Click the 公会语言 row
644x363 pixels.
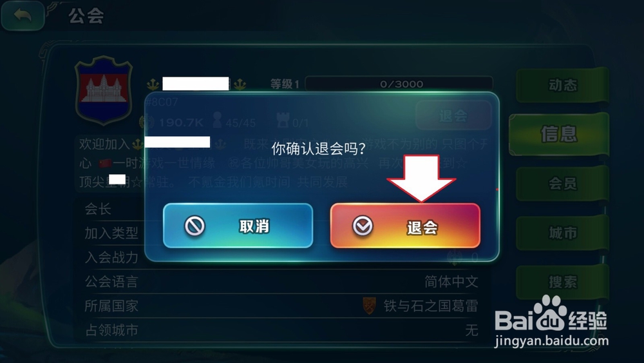point(282,282)
